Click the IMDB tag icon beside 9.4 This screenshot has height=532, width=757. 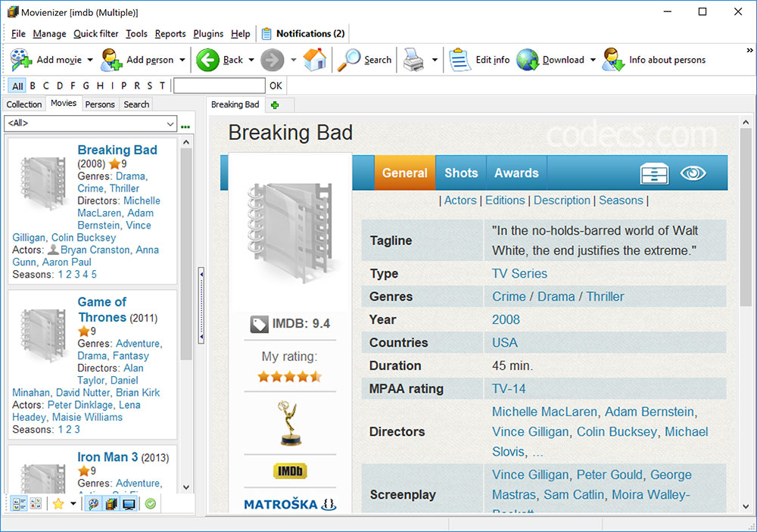tap(259, 325)
